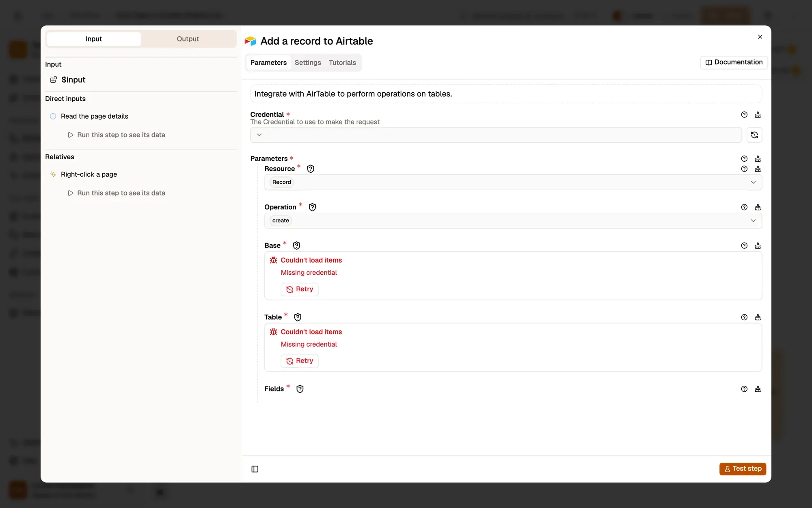The image size is (812, 508).
Task: Open the Settings tab
Action: coord(308,63)
